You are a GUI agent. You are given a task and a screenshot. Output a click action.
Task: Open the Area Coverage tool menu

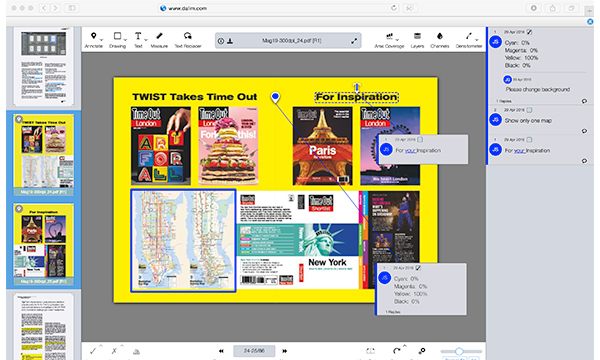(x=389, y=36)
